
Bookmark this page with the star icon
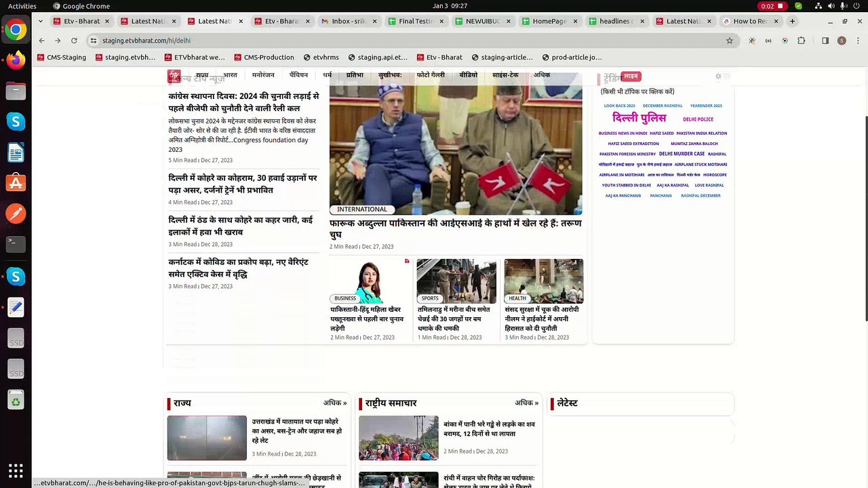pos(730,41)
